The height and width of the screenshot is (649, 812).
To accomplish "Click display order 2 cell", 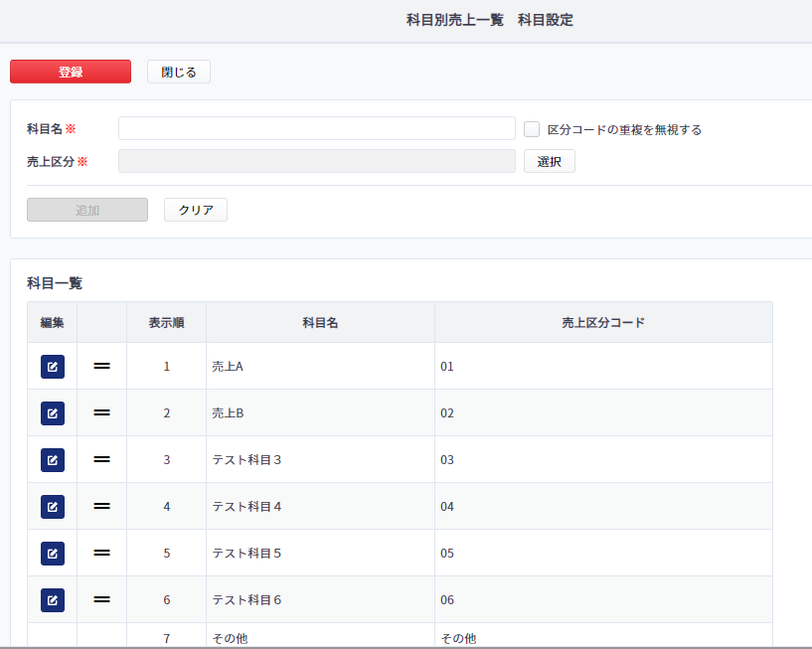I will (166, 412).
